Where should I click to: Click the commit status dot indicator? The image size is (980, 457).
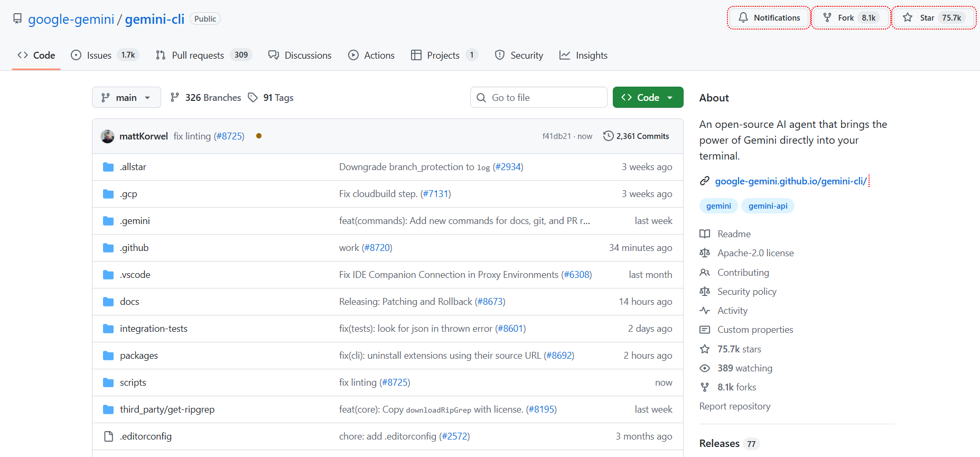point(259,136)
